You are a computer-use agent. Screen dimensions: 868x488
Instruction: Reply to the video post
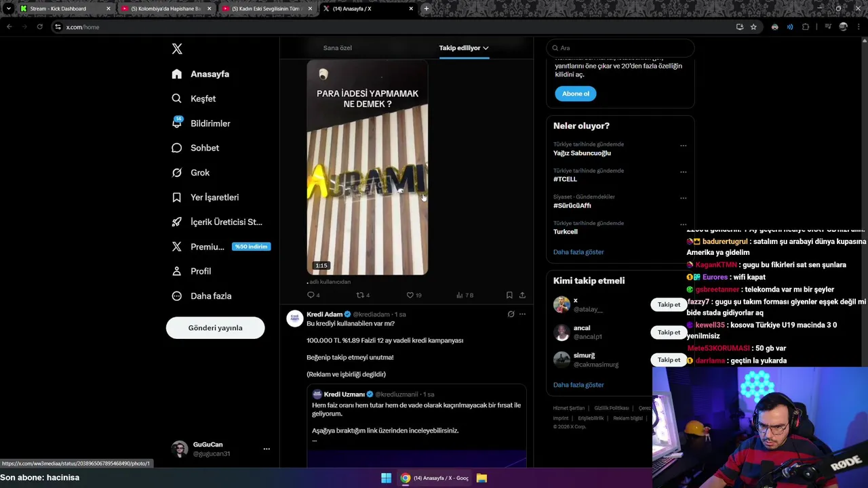point(313,295)
